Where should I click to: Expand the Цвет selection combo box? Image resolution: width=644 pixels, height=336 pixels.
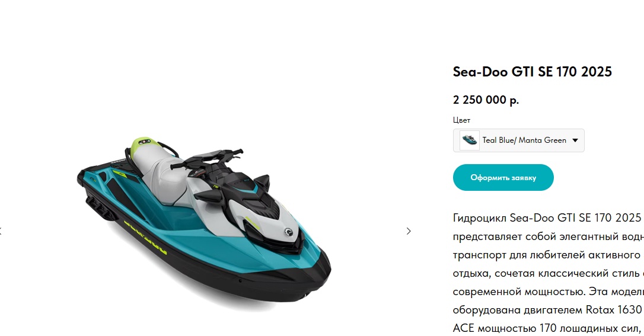[518, 140]
